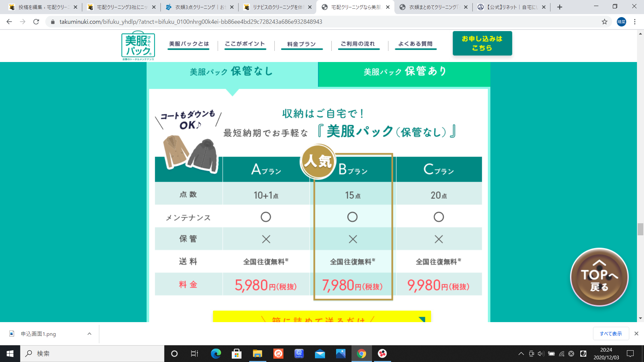The height and width of the screenshot is (362, 644).
Task: Close the downloads bar
Action: click(x=636, y=334)
